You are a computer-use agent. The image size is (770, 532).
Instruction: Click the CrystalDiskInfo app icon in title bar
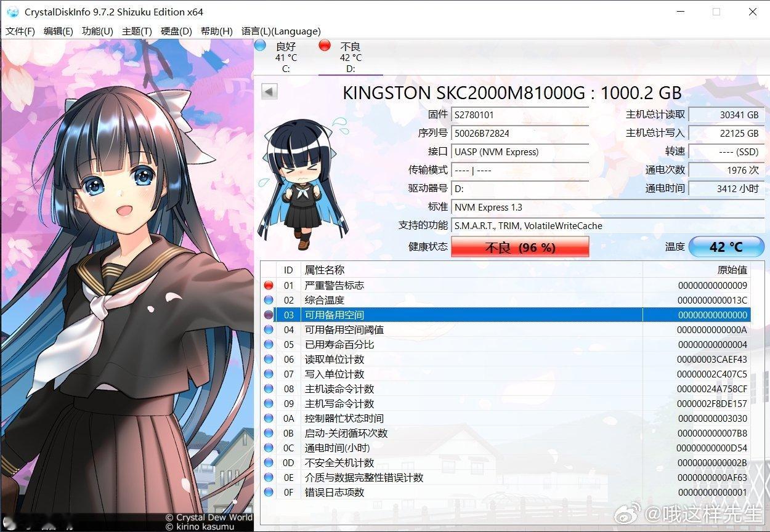click(x=13, y=12)
